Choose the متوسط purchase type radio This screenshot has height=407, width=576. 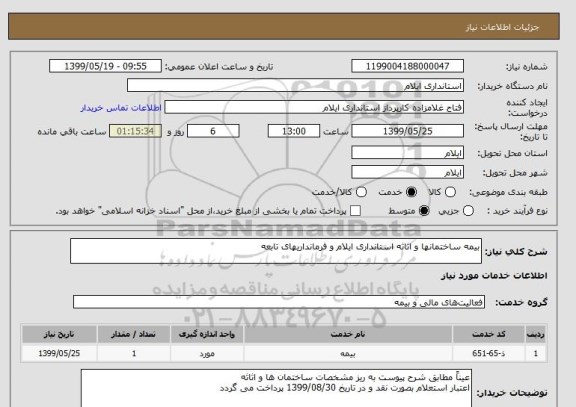coord(424,210)
